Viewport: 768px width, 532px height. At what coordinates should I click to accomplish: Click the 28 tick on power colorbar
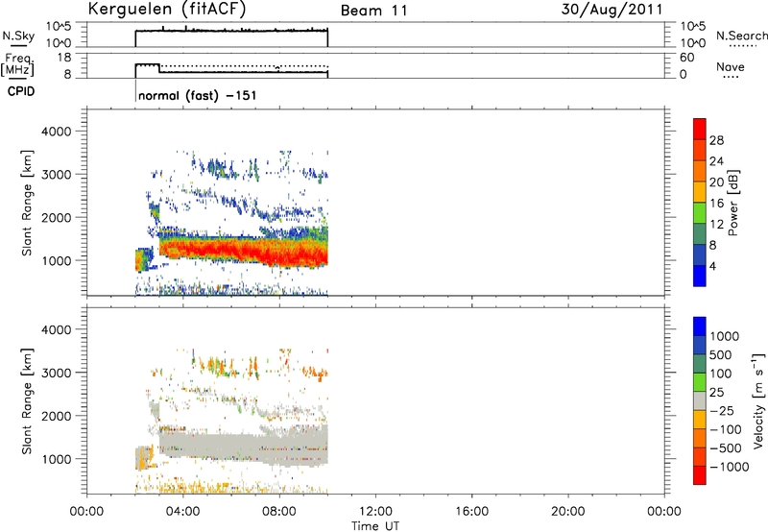click(x=716, y=140)
